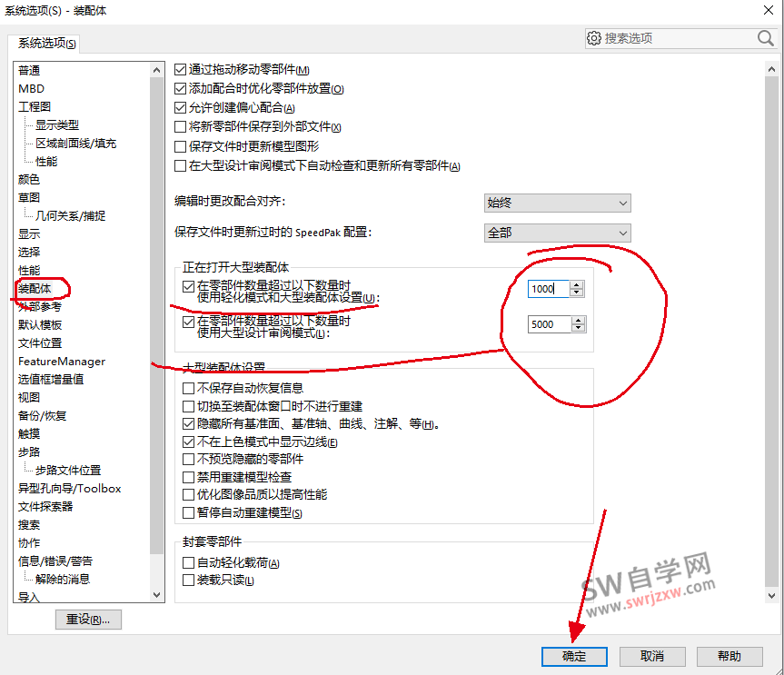Open the 始终 dropdown for mate alignment
The width and height of the screenshot is (784, 675).
(x=623, y=202)
